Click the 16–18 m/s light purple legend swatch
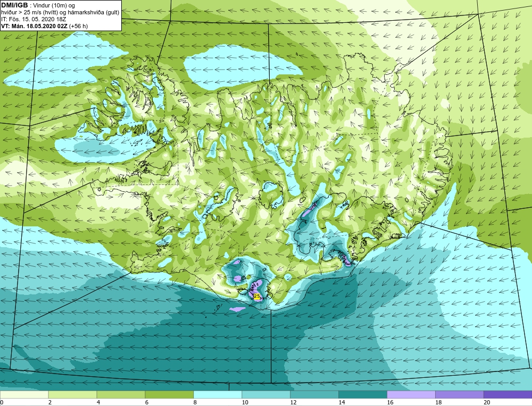 tap(411, 395)
